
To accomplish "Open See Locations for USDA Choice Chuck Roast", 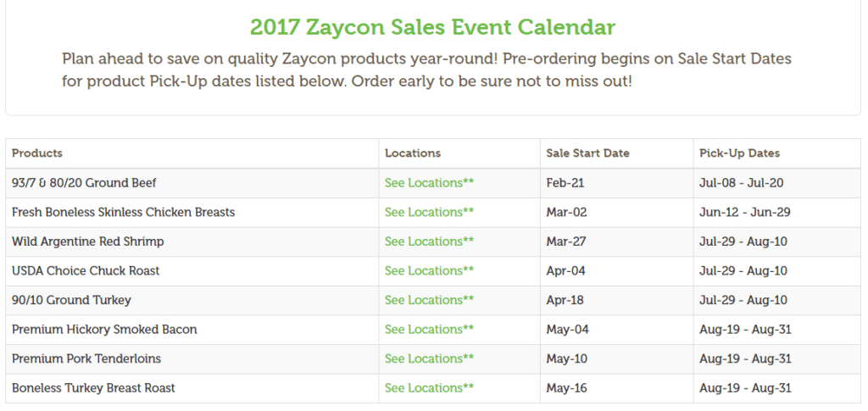I will click(429, 270).
